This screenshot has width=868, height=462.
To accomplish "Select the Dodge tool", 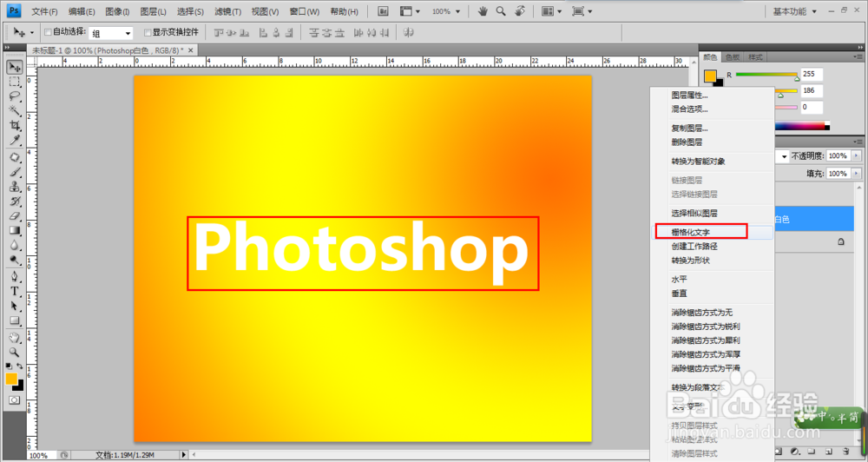I will coord(15,259).
